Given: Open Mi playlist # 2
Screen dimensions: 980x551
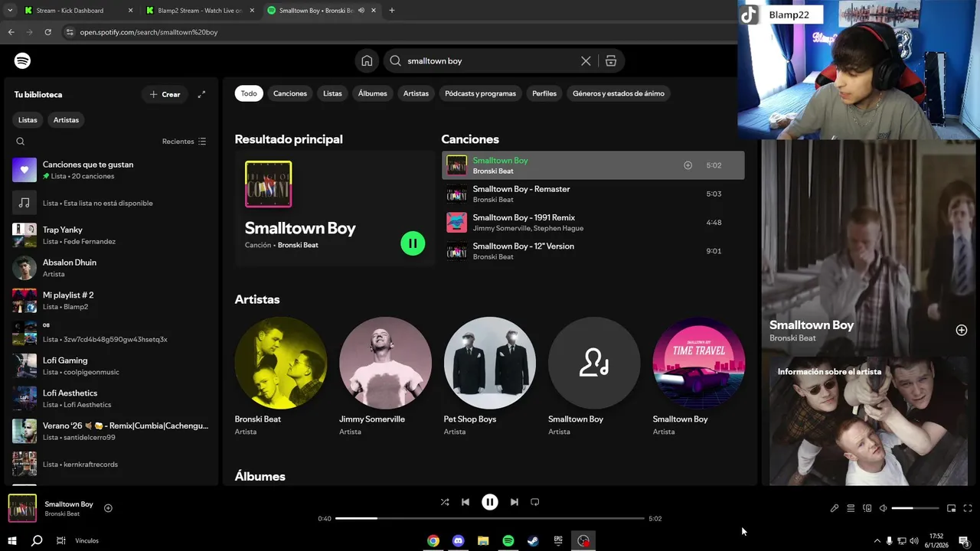Looking at the screenshot, I should pos(111,301).
